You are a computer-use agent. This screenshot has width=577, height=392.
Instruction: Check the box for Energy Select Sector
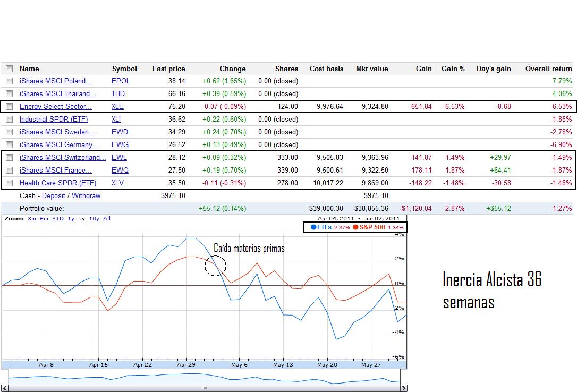point(9,107)
